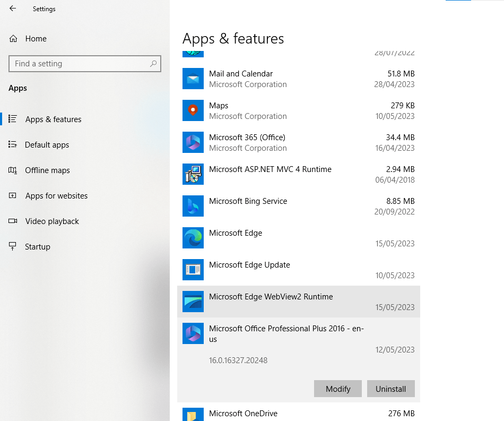Screen dimensions: 504x421
Task: Click the Microsoft Edge WebView2 Runtime icon
Action: 193,302
